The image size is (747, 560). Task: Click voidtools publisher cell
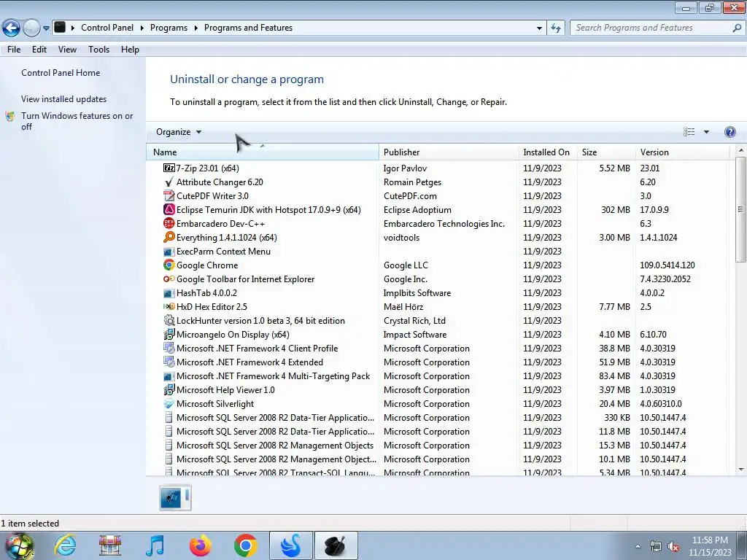(x=401, y=237)
